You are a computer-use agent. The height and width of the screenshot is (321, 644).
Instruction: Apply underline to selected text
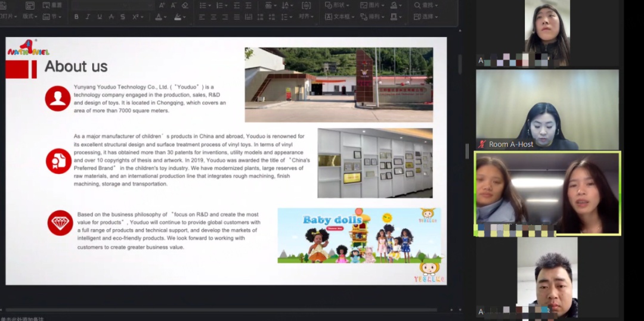pyautogui.click(x=100, y=17)
